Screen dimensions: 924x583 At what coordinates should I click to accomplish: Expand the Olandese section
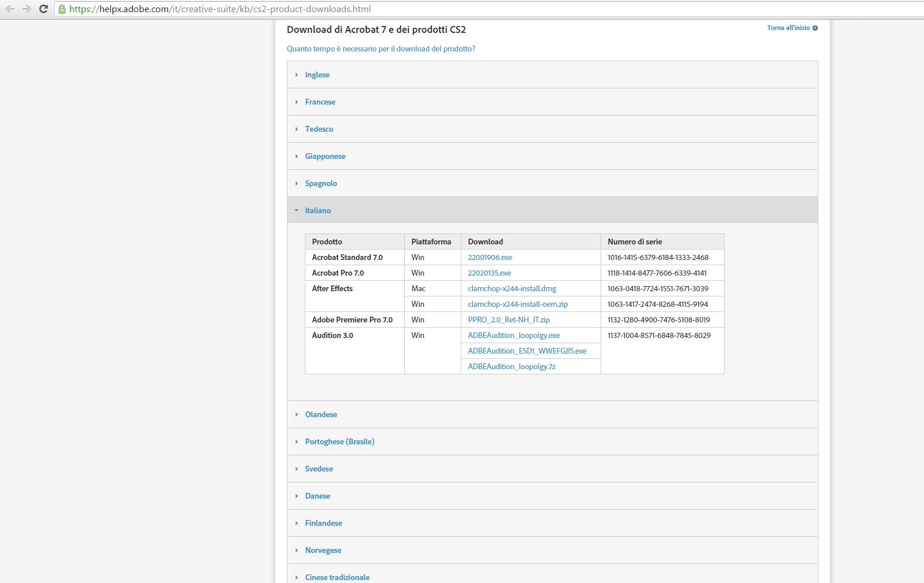[x=552, y=414]
